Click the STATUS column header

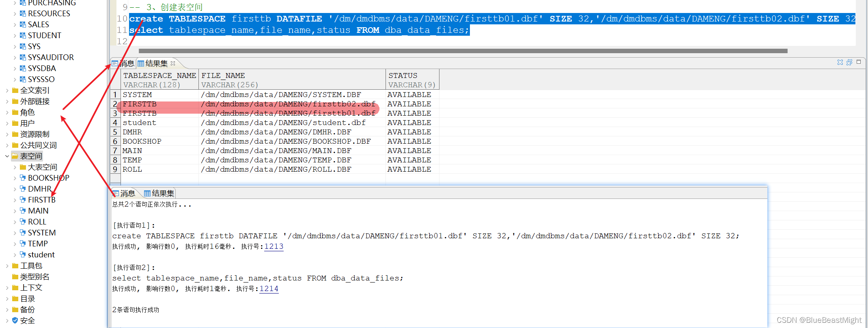click(x=412, y=80)
